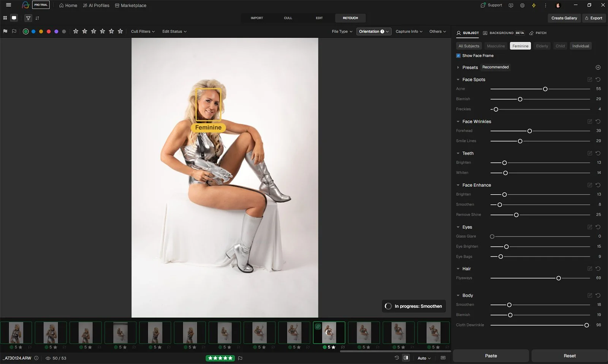Adjust the Flyaways slider handle
This screenshot has height=364, width=608.
click(x=559, y=278)
